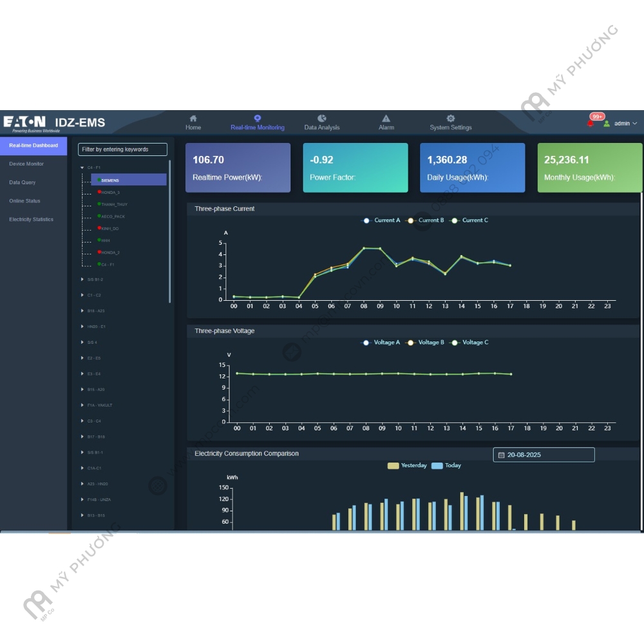Click the Home icon in top navigation

point(193,118)
